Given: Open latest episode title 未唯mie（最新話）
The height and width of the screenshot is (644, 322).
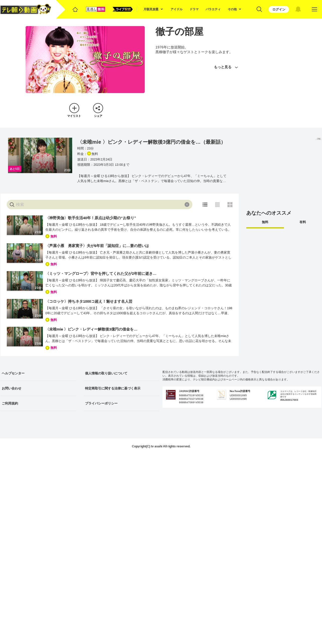Looking at the screenshot, I should pos(151,142).
